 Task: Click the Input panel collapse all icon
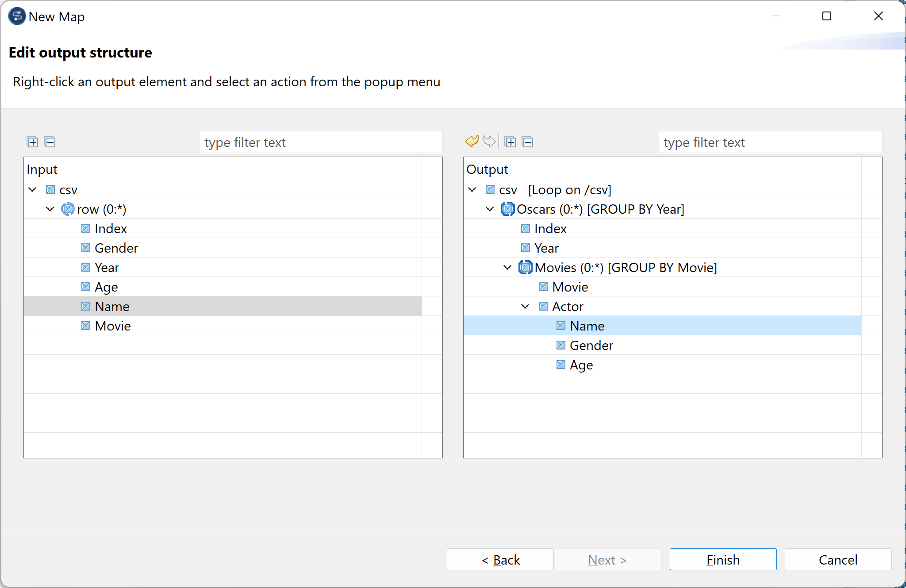50,142
